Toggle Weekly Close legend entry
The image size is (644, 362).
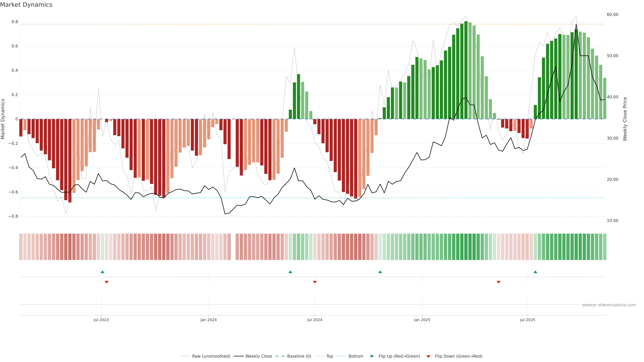[x=258, y=356]
